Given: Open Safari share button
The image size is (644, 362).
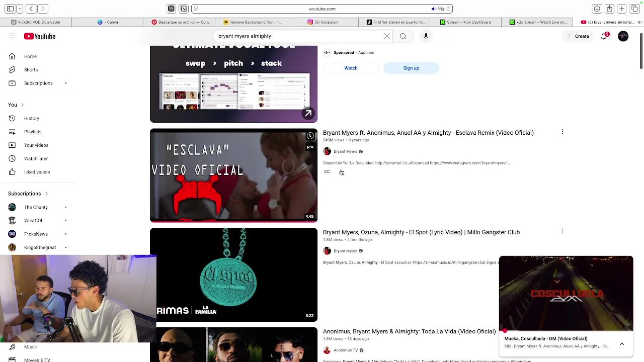Looking at the screenshot, I should click(x=609, y=9).
